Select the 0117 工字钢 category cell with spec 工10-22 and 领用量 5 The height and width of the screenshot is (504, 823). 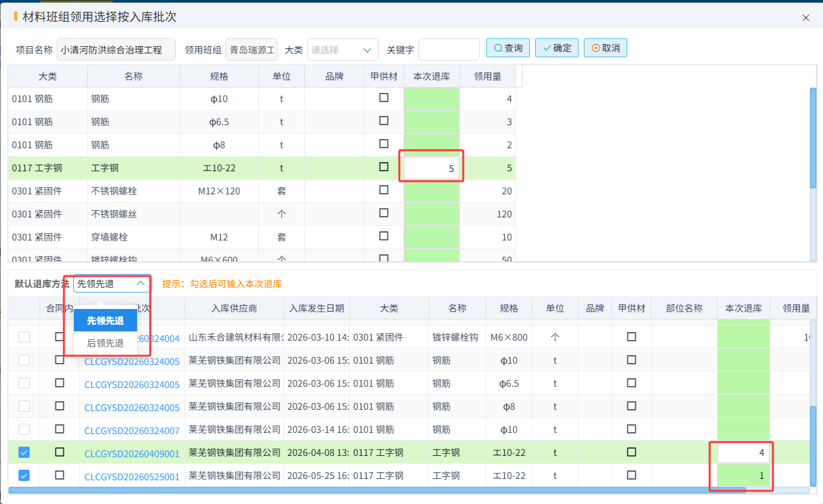(x=47, y=168)
